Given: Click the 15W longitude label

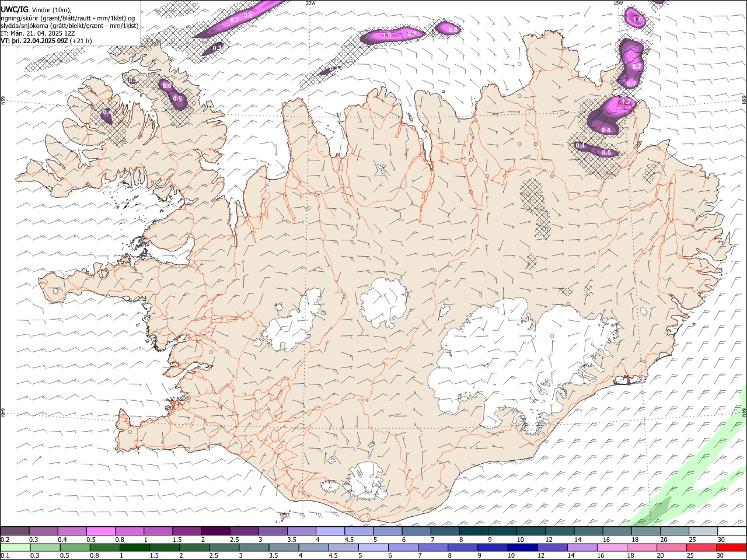Looking at the screenshot, I should [x=618, y=3].
